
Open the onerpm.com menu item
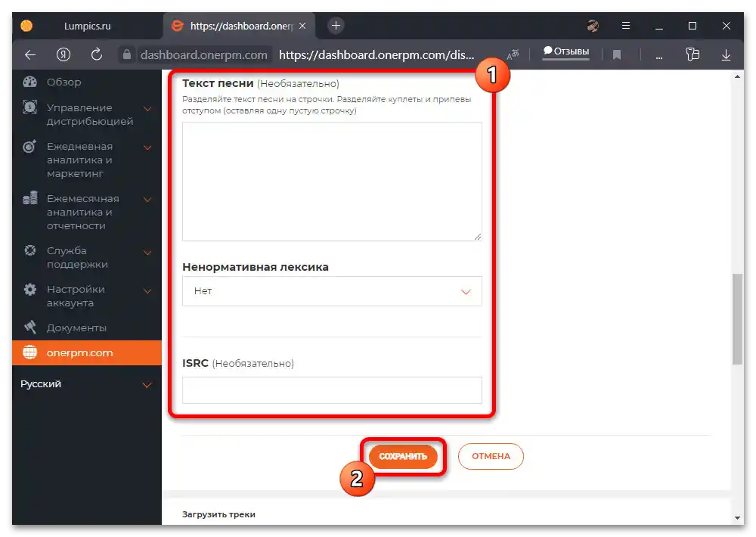[x=87, y=352]
